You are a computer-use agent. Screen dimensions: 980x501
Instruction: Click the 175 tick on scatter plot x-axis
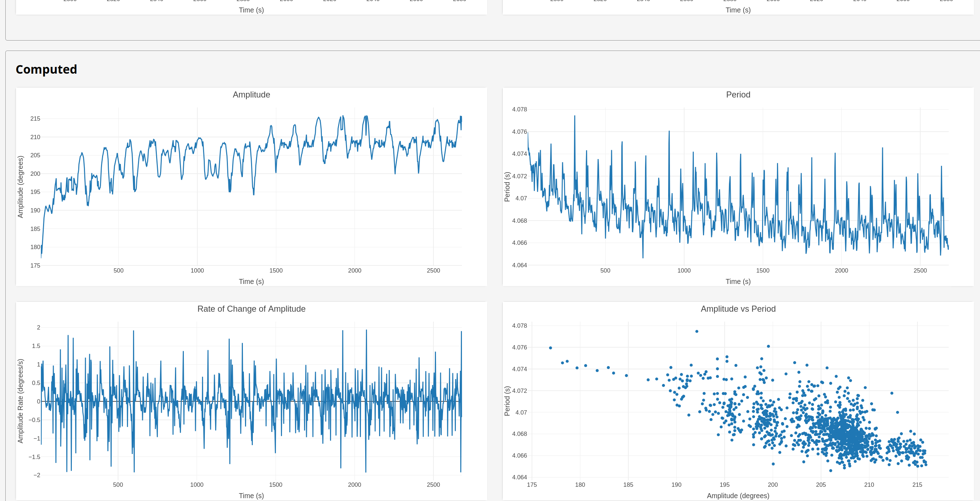pos(532,485)
